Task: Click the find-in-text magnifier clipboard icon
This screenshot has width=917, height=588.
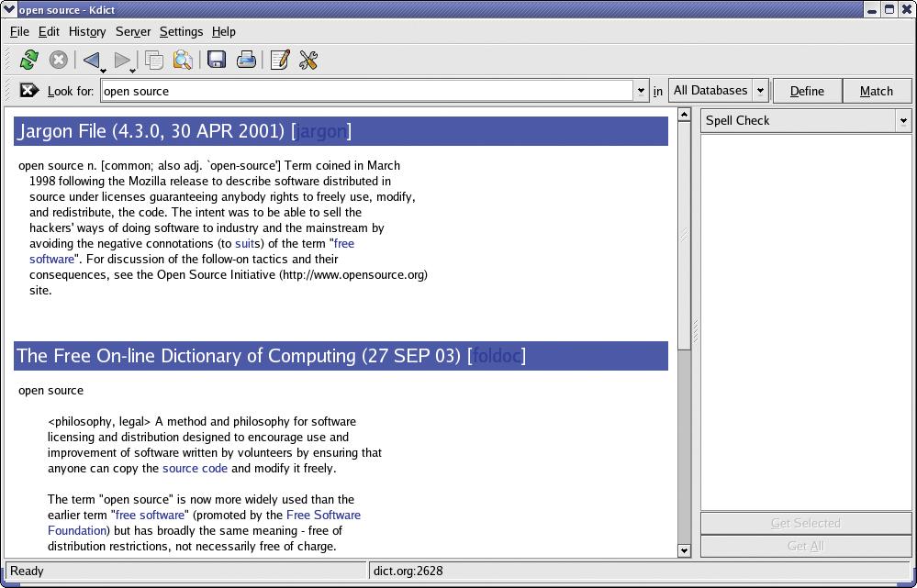Action: click(183, 60)
